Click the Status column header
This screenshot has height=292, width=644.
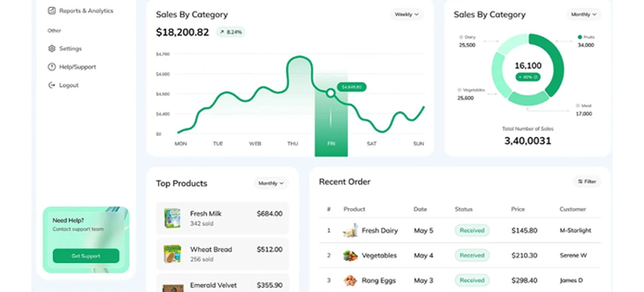coord(464,209)
